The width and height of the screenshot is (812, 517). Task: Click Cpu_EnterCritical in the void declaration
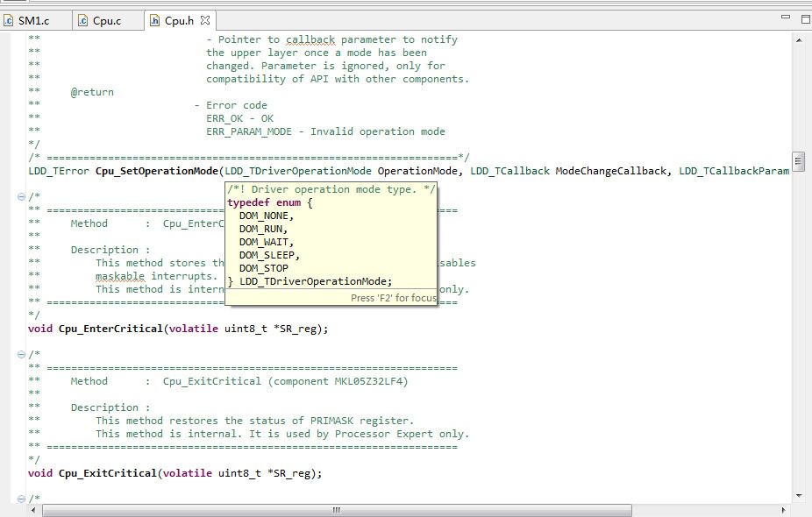(110, 329)
